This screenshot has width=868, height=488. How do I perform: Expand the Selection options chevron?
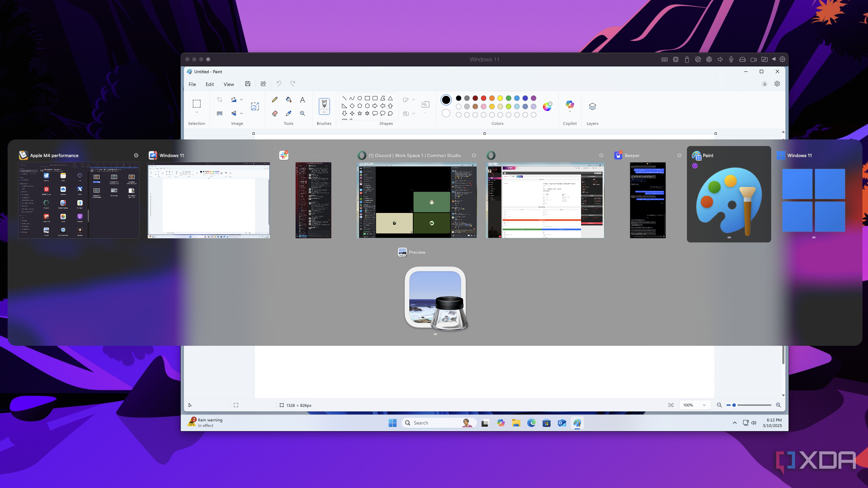(x=197, y=112)
